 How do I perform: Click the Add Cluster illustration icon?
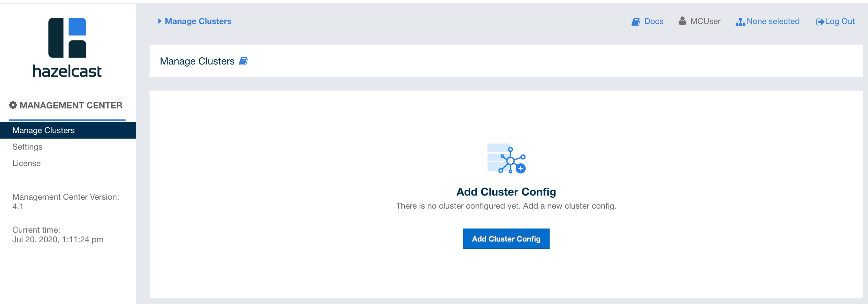[x=506, y=159]
